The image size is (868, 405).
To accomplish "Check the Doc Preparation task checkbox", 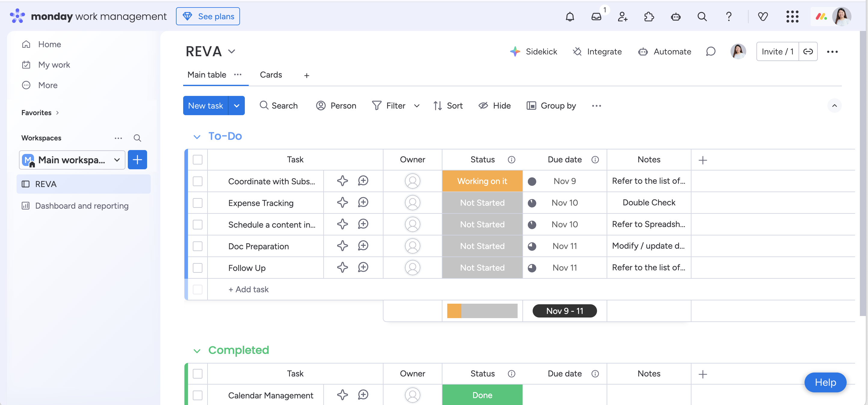I will (198, 246).
